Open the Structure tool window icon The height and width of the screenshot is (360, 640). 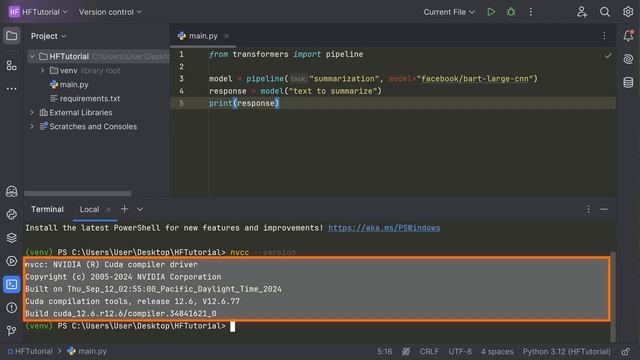pyautogui.click(x=11, y=65)
